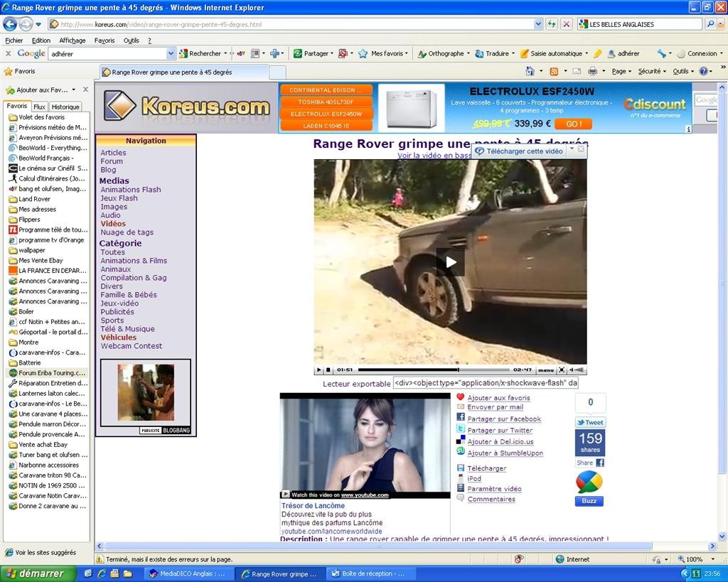728x582 pixels.
Task: Switch to the Flux tab
Action: 40,107
